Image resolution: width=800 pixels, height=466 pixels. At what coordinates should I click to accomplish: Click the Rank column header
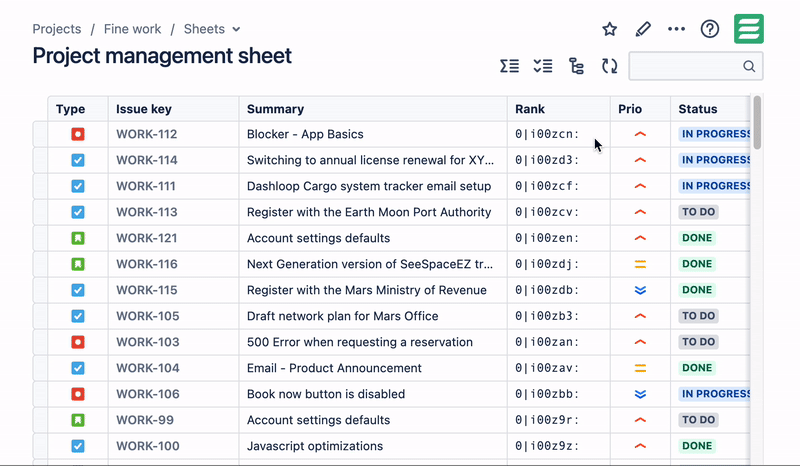(559, 109)
